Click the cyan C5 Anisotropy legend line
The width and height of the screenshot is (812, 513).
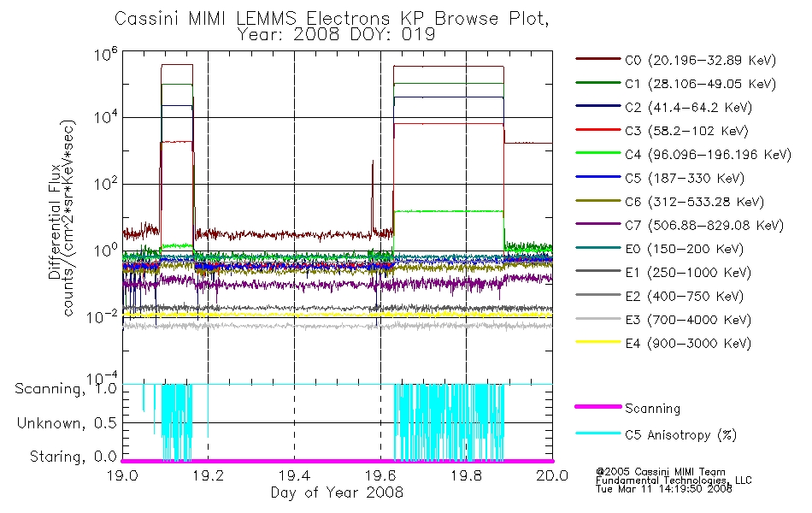(597, 433)
